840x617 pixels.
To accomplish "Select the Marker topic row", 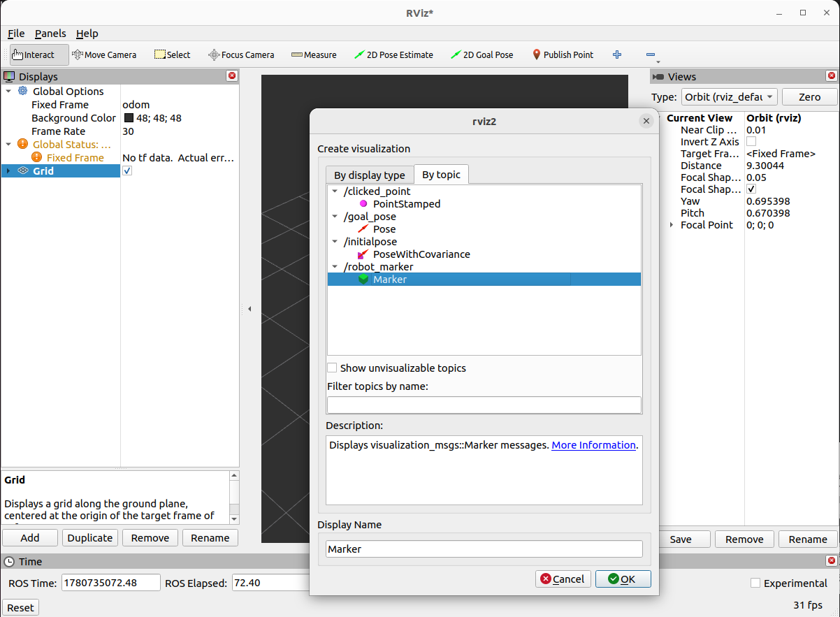I will pyautogui.click(x=484, y=280).
